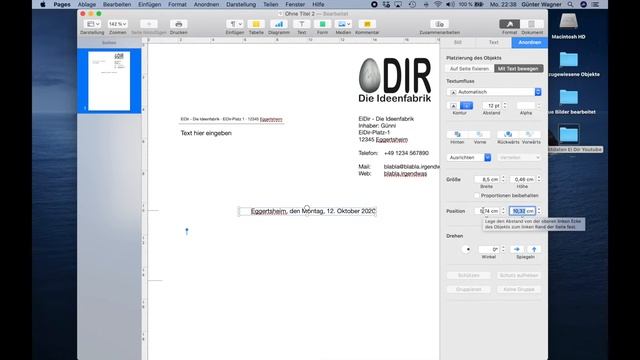Open the Ablage menu
The width and height of the screenshot is (640, 360).
pyautogui.click(x=87, y=4)
